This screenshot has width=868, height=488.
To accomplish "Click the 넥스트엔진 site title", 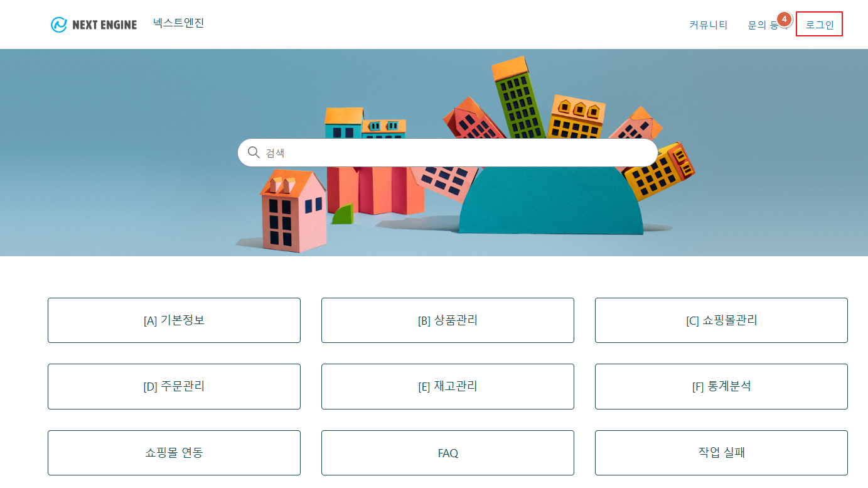I will click(x=178, y=23).
